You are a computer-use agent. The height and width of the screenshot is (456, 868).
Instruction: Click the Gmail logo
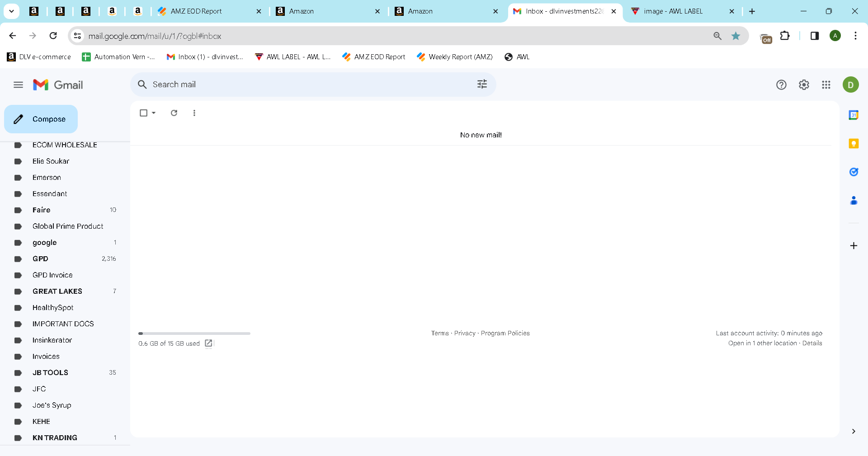[x=58, y=85]
